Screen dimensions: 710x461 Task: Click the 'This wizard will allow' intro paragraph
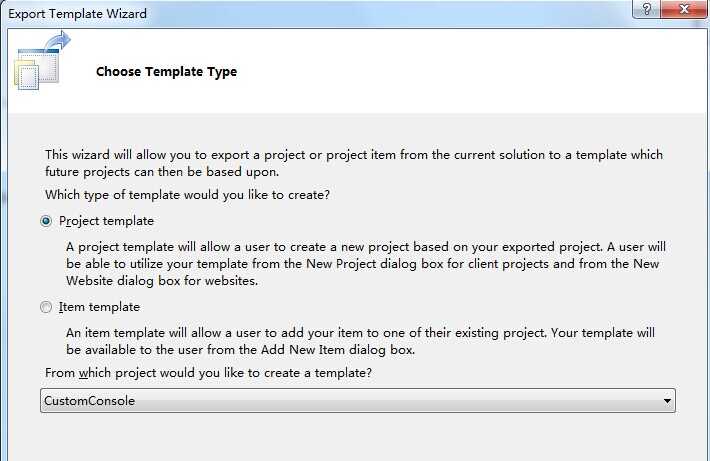click(x=354, y=163)
